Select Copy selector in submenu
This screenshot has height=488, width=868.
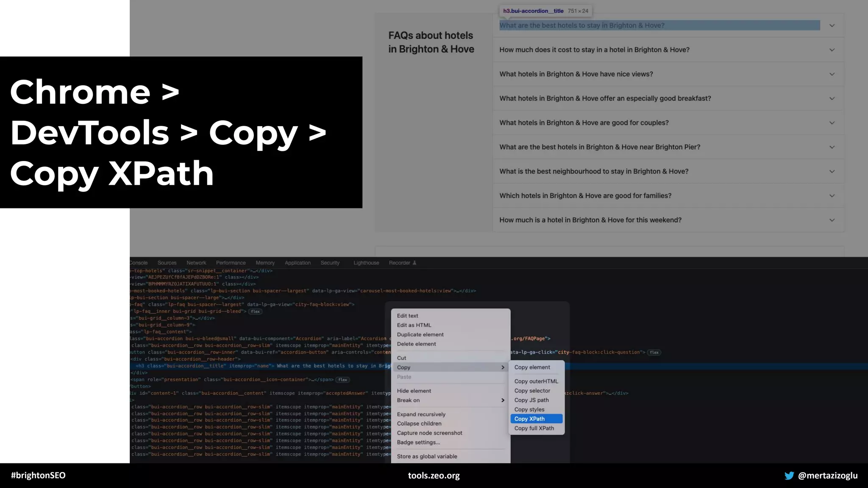[x=537, y=391]
